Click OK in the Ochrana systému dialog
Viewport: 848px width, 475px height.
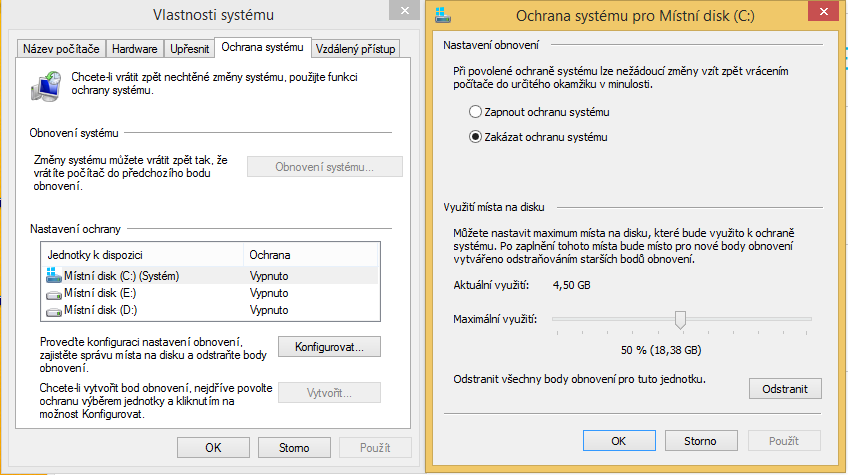pyautogui.click(x=618, y=440)
